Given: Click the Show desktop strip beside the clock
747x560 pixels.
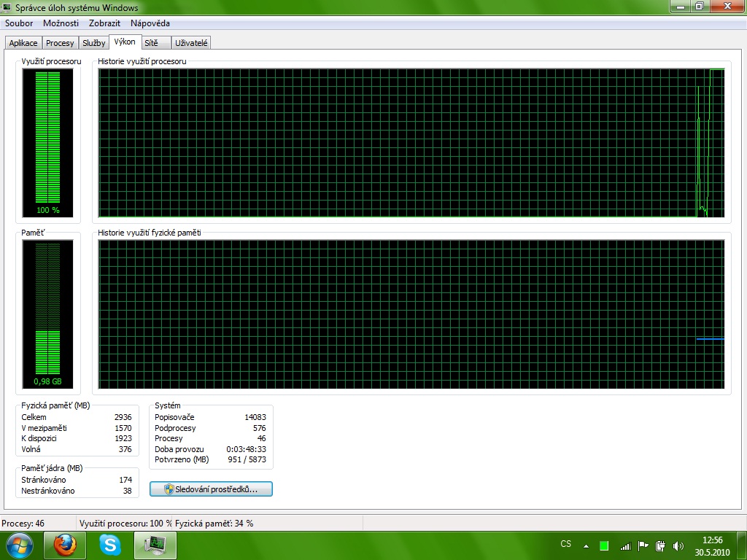Looking at the screenshot, I should point(742,545).
